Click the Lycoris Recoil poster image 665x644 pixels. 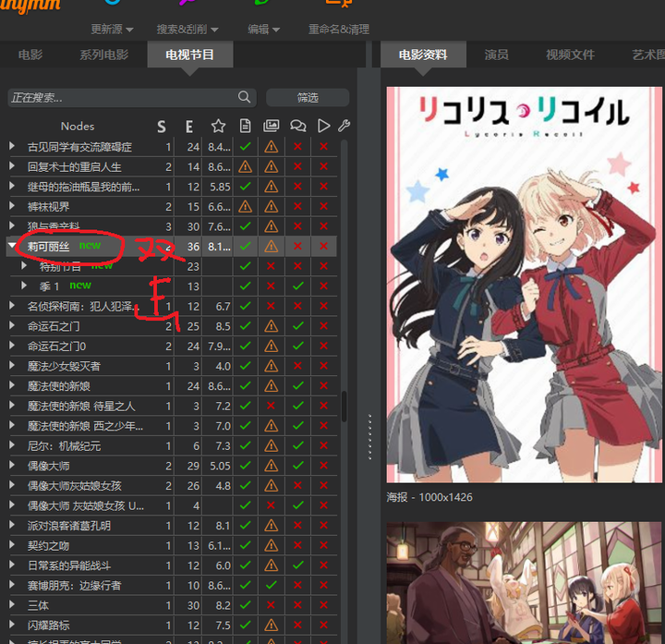click(x=525, y=285)
